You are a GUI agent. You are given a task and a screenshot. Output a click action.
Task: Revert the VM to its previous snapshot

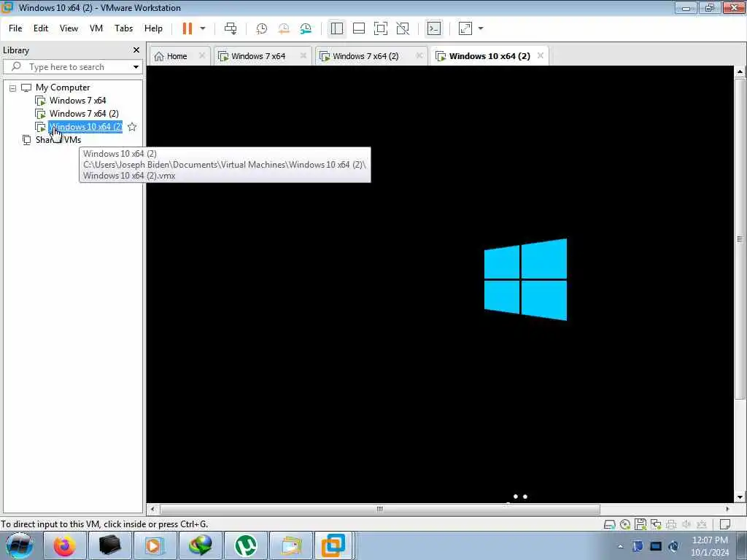(284, 28)
